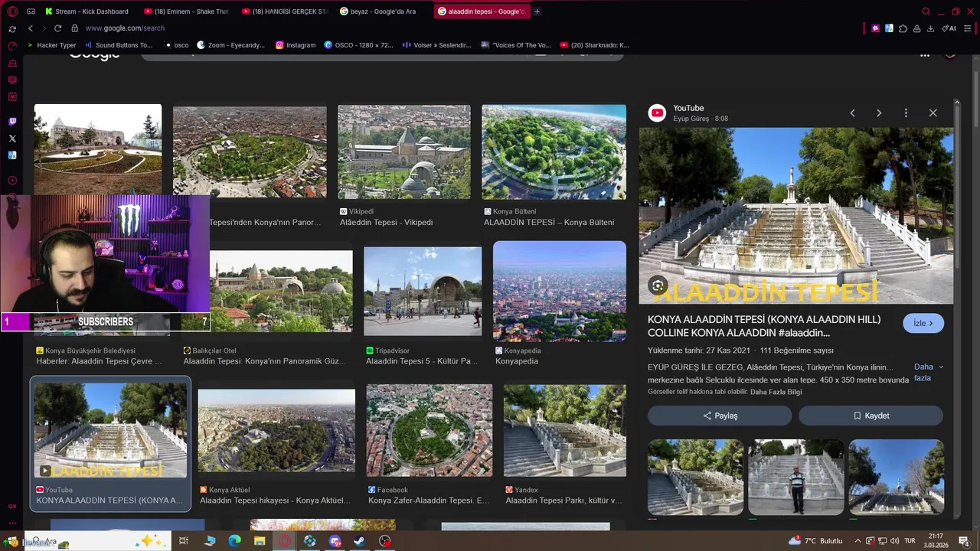Switch to beyaz - Google'da Ara tab
This screenshot has width=980, height=551.
382,11
